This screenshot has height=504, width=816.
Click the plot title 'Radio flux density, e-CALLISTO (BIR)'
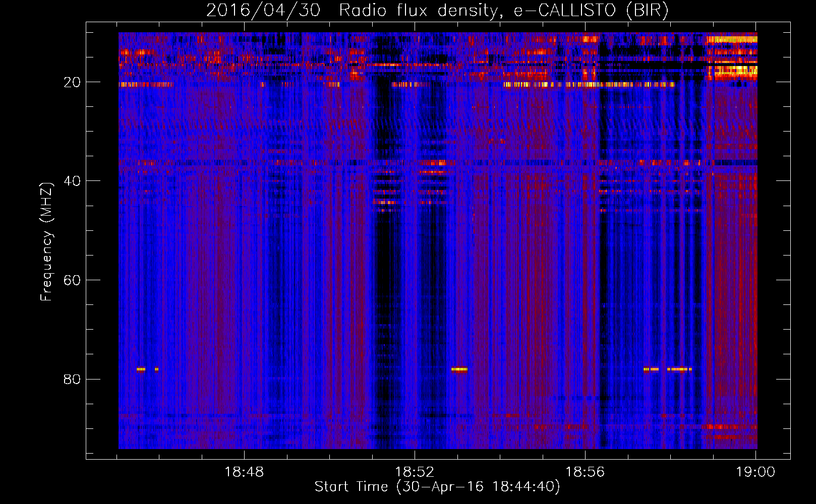[504, 10]
